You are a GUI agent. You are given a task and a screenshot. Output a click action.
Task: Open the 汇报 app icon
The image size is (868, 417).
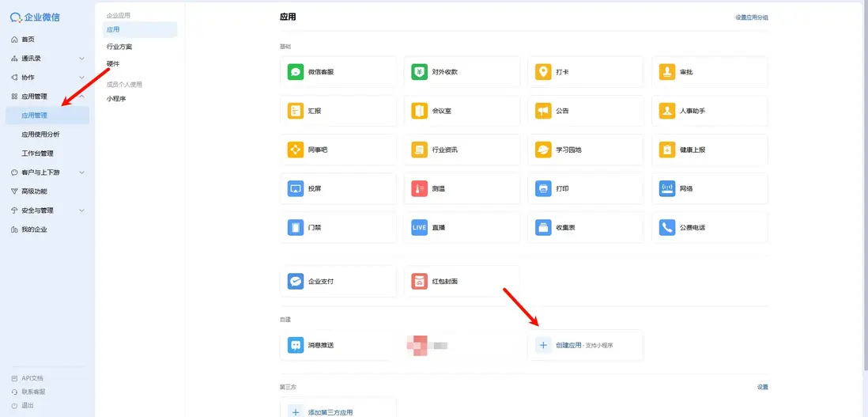point(296,111)
